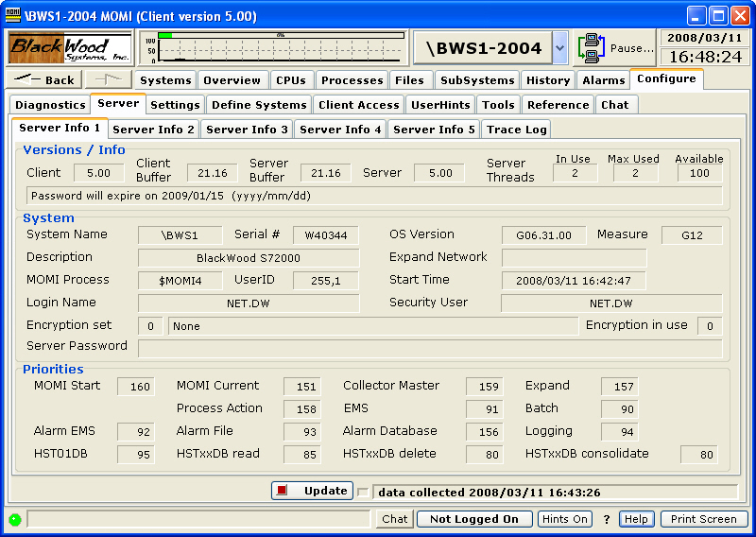This screenshot has width=756, height=537.
Task: Click the Not Logged On button
Action: pos(473,519)
